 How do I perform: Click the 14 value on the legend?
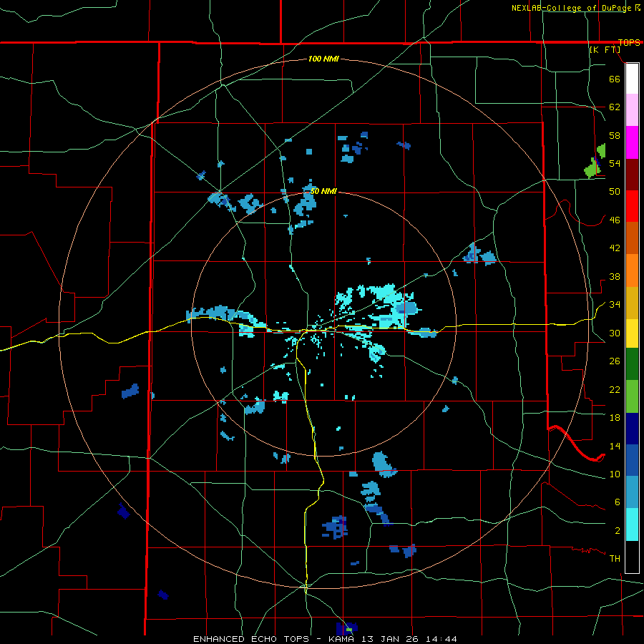[x=615, y=446]
